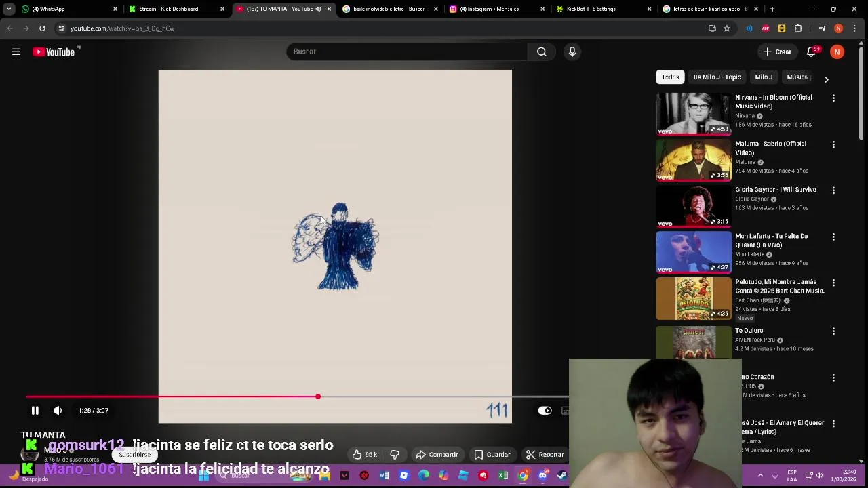Screen dimensions: 868x488
Task: Open options for Maluma - Sobrio video
Action: 833,144
